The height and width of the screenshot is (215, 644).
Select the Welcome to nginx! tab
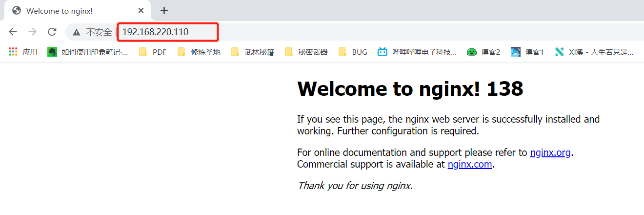pos(78,11)
